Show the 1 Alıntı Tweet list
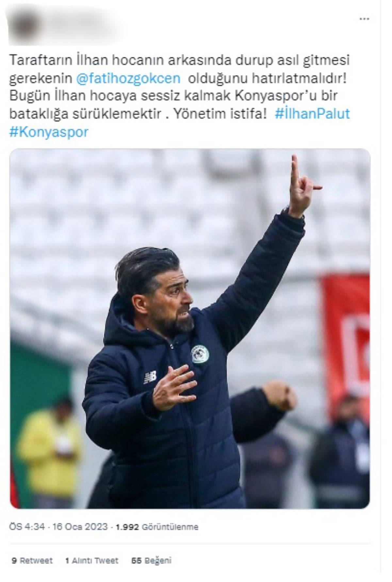392x582 pixels. pyautogui.click(x=91, y=560)
